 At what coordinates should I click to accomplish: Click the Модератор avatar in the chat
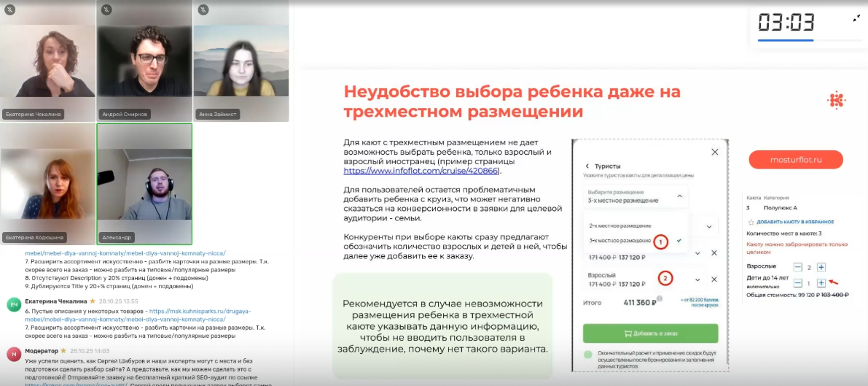[x=14, y=354]
